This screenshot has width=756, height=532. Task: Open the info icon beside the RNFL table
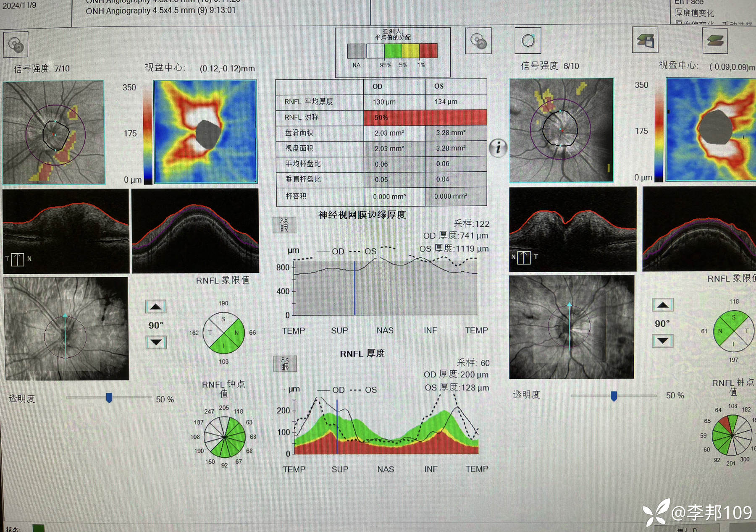498,148
